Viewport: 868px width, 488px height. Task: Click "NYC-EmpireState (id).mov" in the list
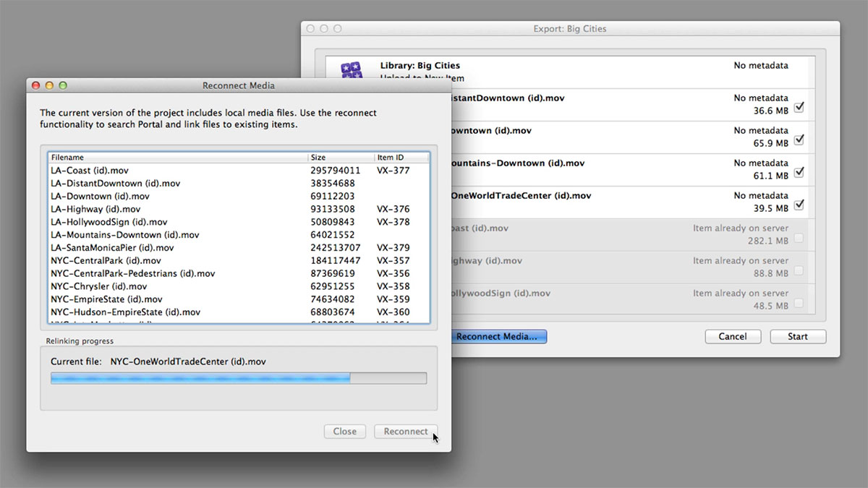coord(106,299)
